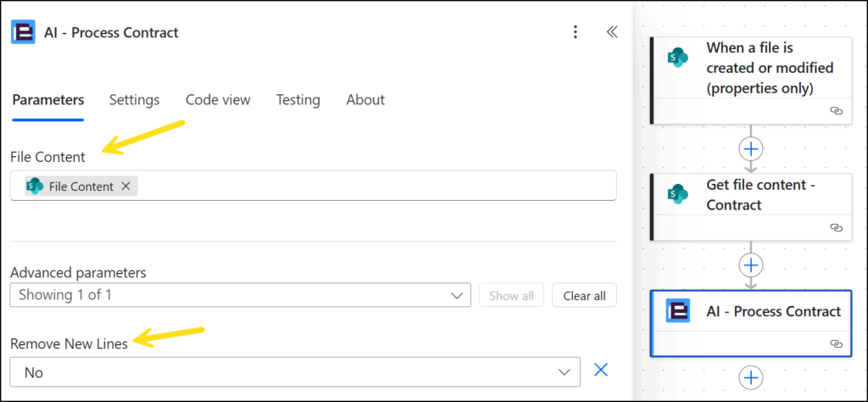Expand the Remove New Lines dropdown
Screen dimensions: 868x402
(x=294, y=371)
